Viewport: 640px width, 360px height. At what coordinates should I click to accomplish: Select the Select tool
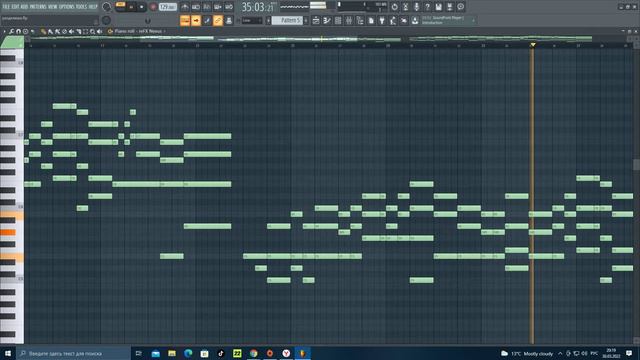coord(85,31)
